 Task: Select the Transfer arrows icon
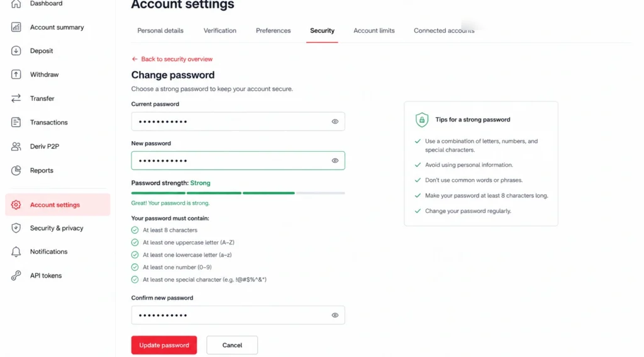coord(16,98)
